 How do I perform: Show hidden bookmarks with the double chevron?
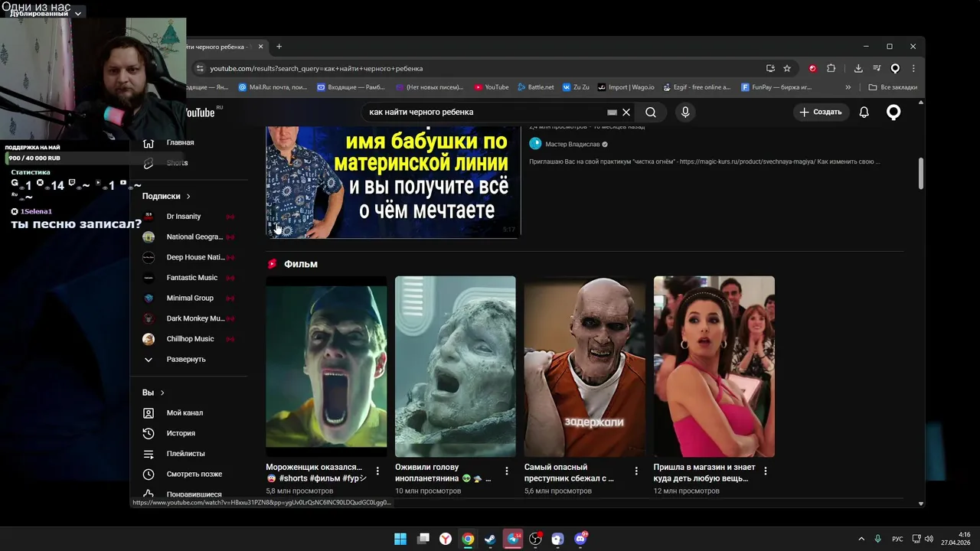coord(848,87)
